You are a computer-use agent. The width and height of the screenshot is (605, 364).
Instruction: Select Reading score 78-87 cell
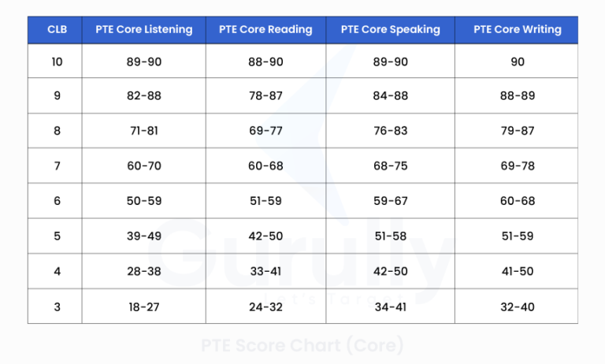pyautogui.click(x=265, y=96)
